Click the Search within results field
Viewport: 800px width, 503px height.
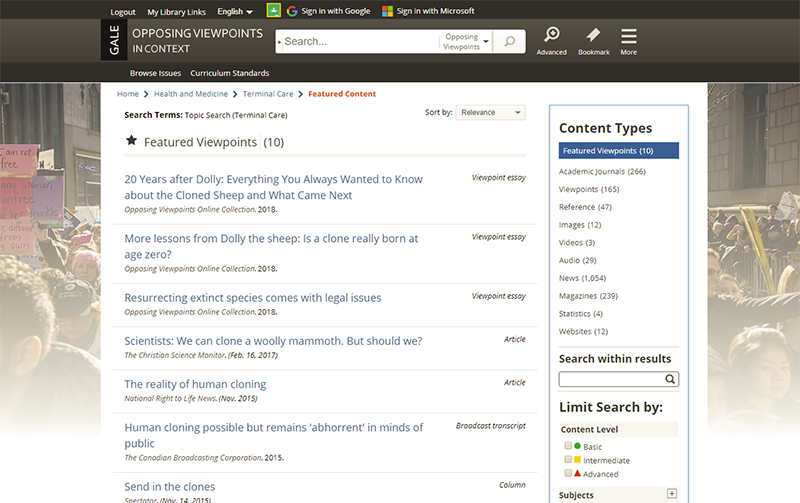tap(612, 379)
